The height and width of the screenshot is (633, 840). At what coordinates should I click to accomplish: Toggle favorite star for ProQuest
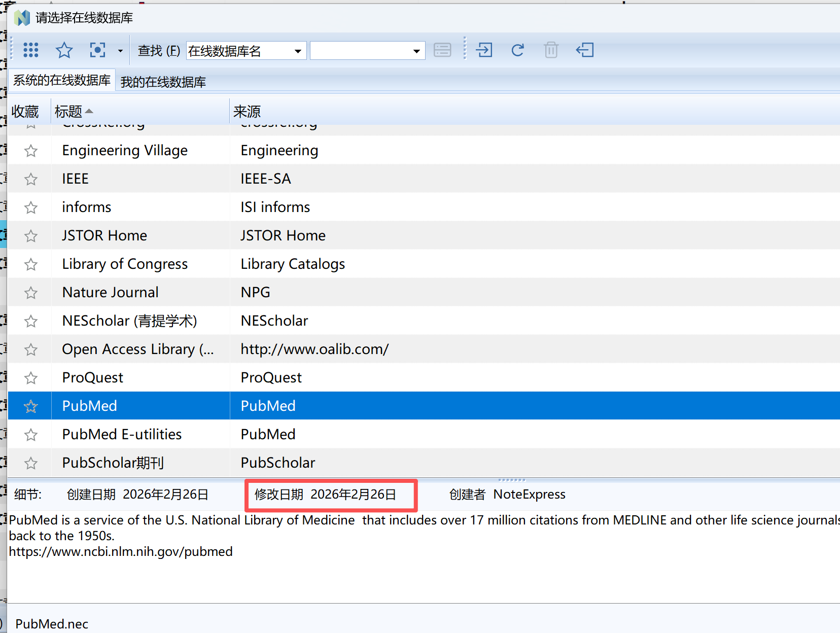(31, 378)
